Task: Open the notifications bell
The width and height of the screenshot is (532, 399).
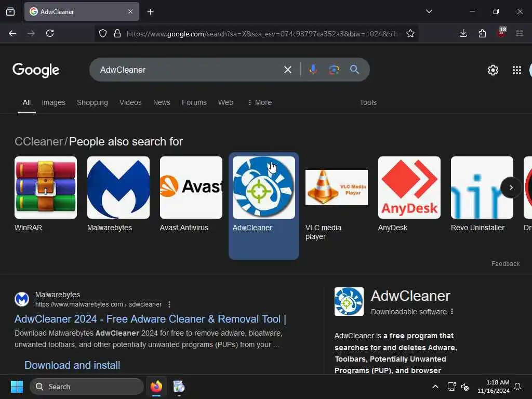Action: (x=517, y=387)
